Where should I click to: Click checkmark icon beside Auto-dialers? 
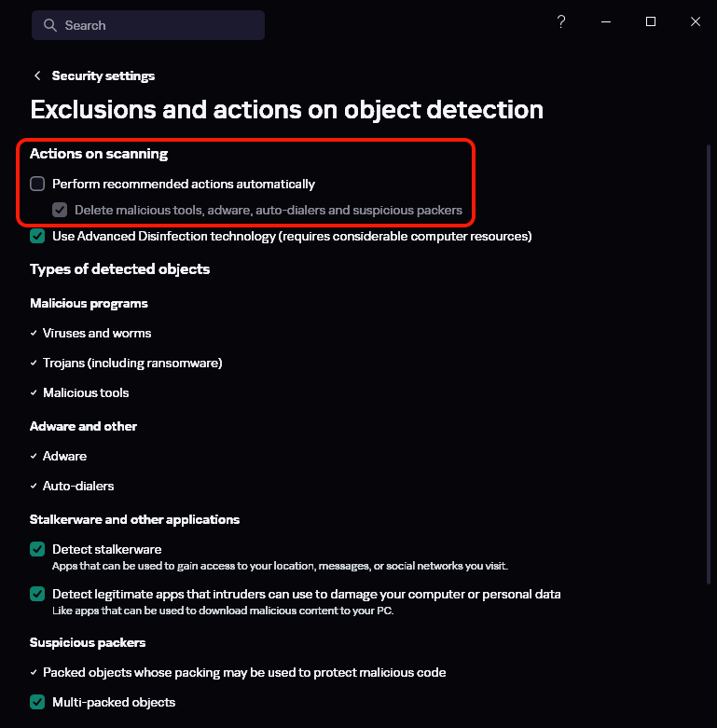pyautogui.click(x=34, y=486)
